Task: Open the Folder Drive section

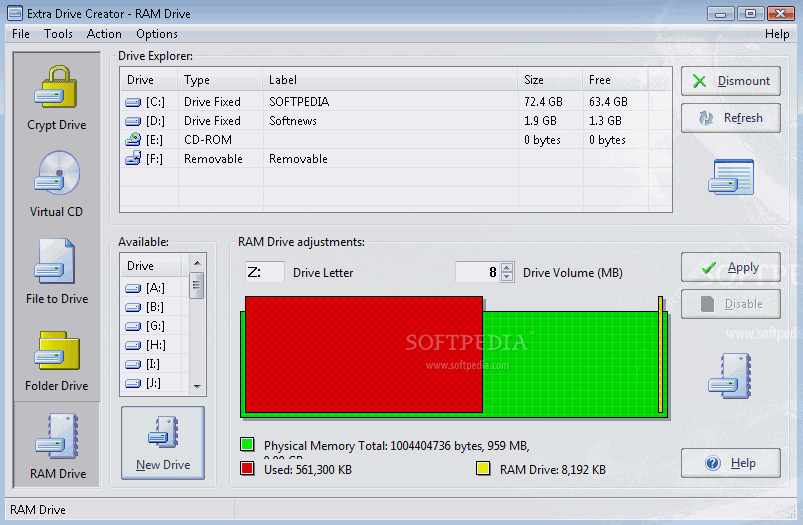Action: (x=56, y=360)
